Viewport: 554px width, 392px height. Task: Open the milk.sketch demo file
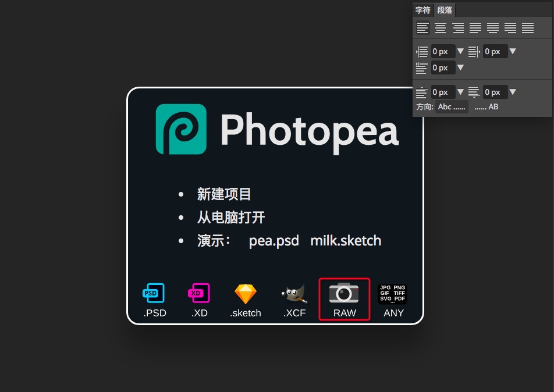coord(346,241)
